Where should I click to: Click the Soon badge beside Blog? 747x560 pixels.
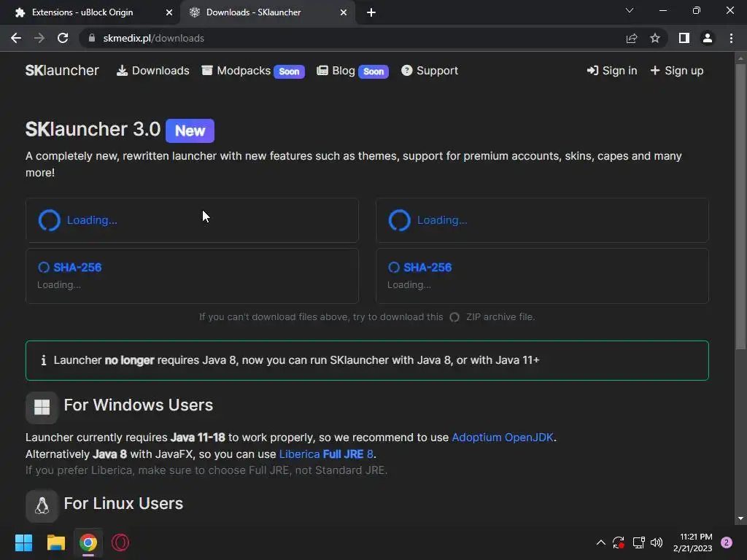373,71
